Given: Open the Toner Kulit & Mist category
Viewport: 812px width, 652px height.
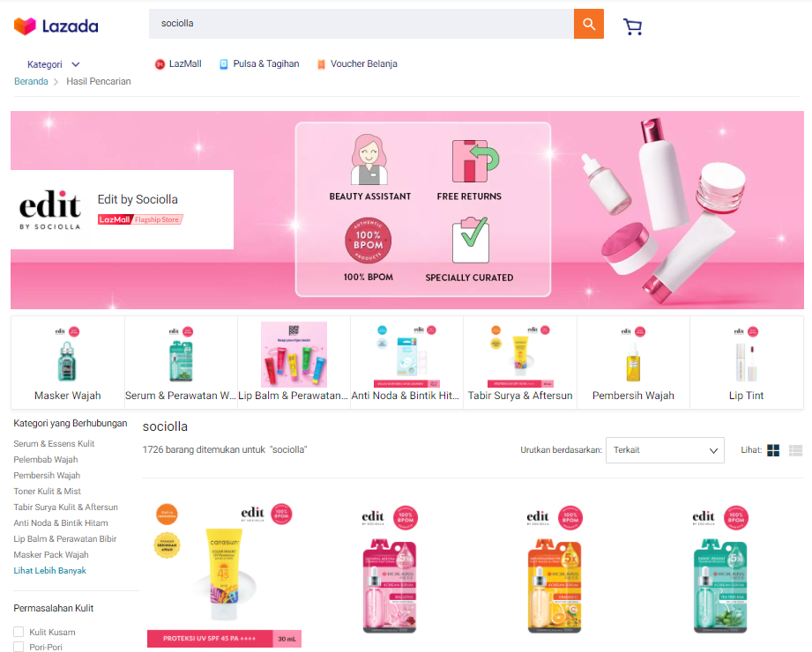Looking at the screenshot, I should (47, 491).
